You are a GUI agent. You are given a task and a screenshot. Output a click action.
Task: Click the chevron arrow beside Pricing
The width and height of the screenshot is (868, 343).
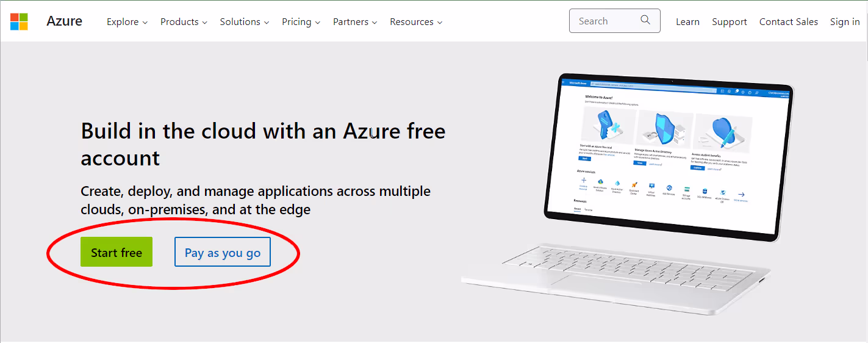(317, 23)
